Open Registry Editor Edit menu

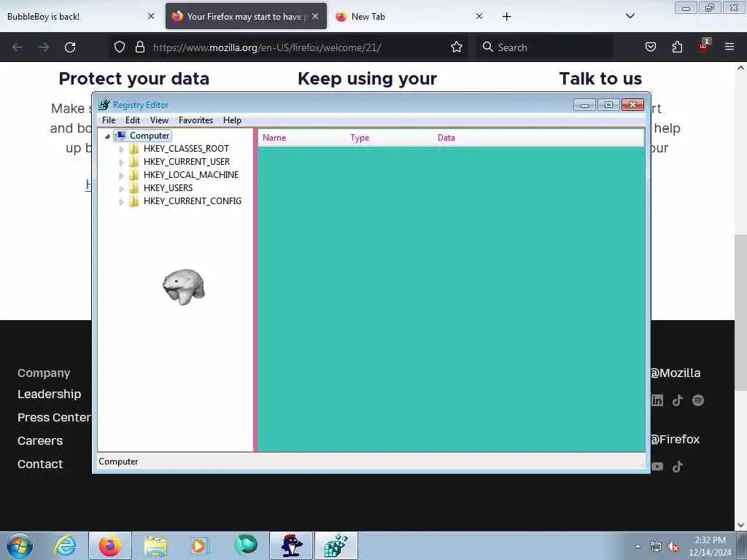point(133,120)
